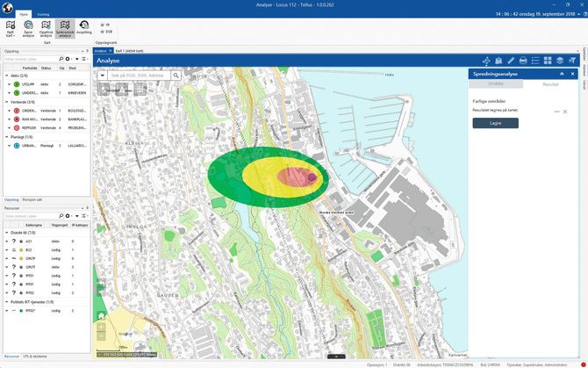Expand the map bottom drawer handle
Screen dimensions: 588x368
(x=336, y=357)
